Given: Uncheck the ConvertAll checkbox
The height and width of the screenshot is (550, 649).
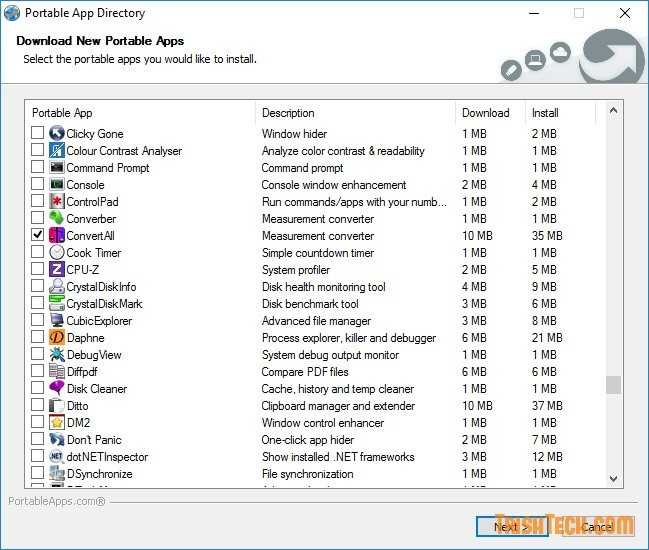Looking at the screenshot, I should 38,236.
